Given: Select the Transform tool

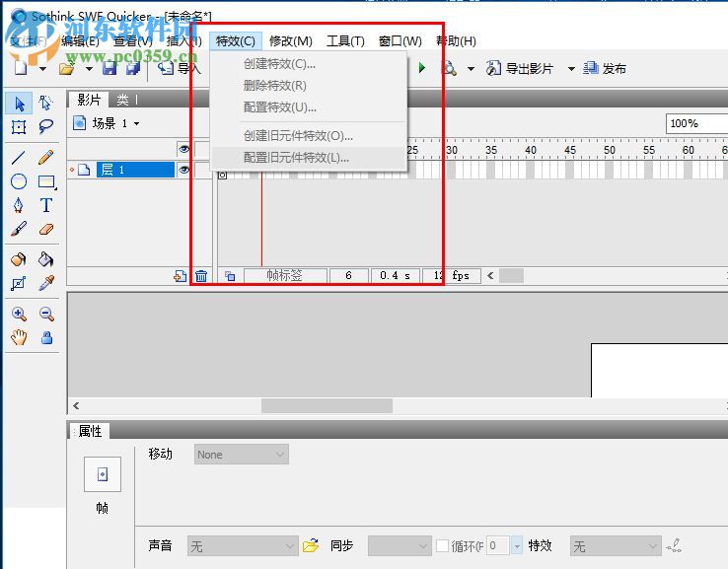Looking at the screenshot, I should point(19,126).
